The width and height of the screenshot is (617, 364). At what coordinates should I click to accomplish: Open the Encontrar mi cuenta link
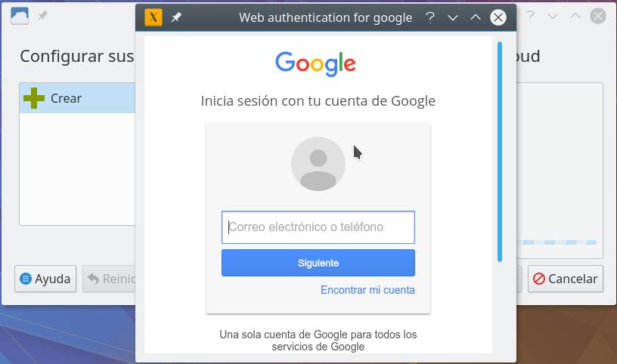coord(367,290)
